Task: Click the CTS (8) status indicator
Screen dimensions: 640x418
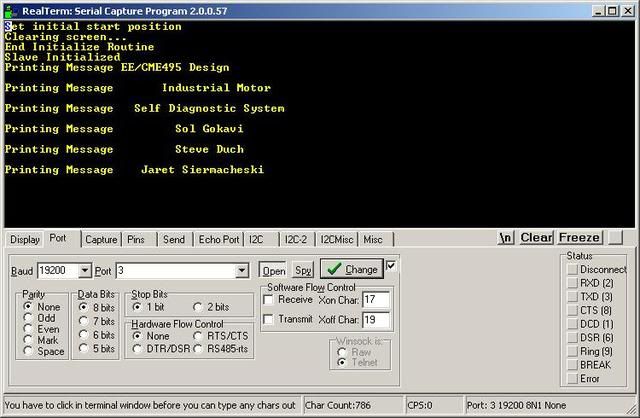Action: point(573,310)
